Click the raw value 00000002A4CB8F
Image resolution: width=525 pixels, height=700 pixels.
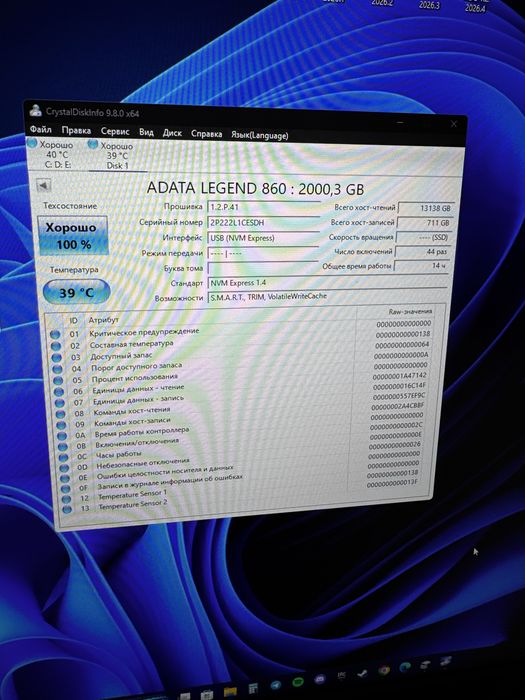397,406
